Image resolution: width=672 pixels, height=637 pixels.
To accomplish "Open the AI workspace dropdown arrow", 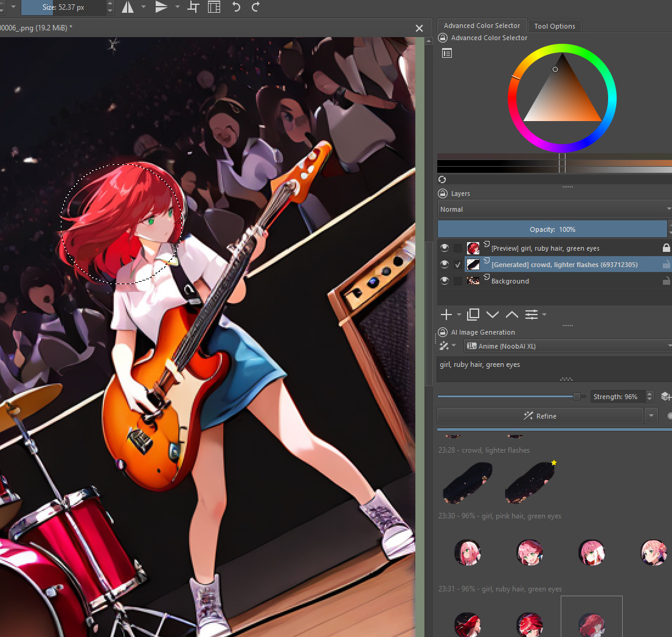I will click(x=454, y=346).
